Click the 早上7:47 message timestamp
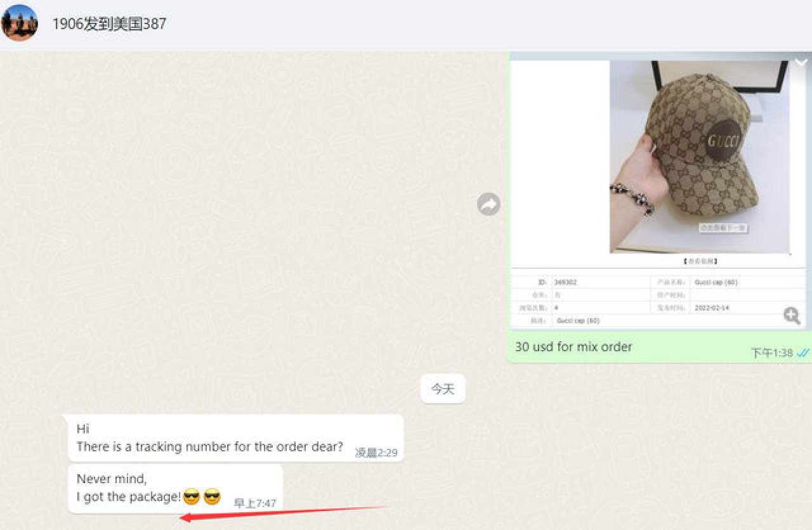This screenshot has width=812, height=530. coord(255,503)
